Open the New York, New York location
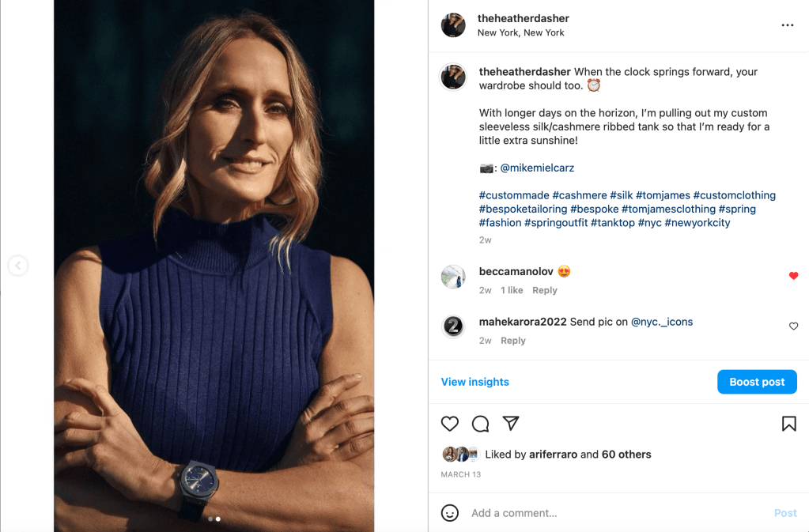Viewport: 809px width, 532px height. click(520, 33)
